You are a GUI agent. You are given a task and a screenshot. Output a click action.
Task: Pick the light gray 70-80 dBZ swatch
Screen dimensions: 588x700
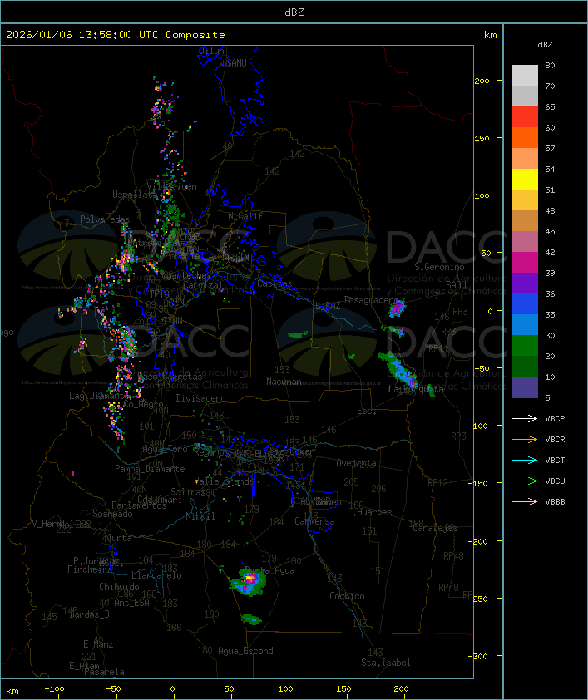[x=525, y=76]
